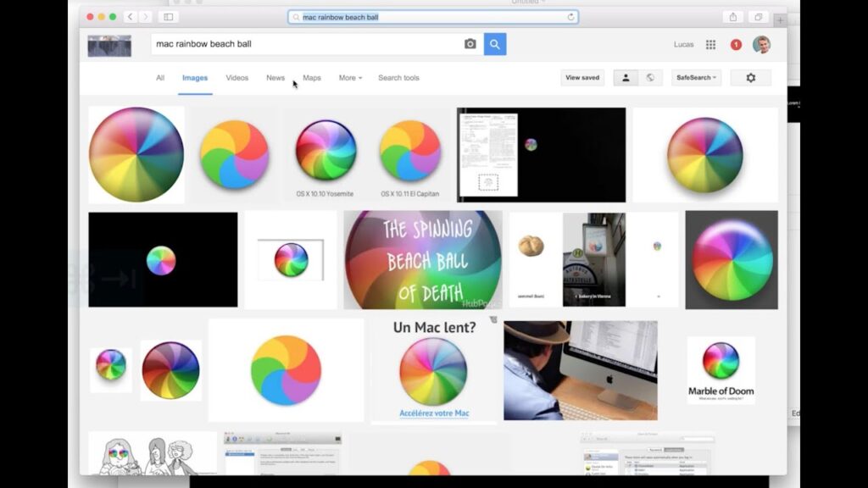Image resolution: width=868 pixels, height=488 pixels.
Task: Click the Google account profile avatar
Action: click(x=760, y=44)
